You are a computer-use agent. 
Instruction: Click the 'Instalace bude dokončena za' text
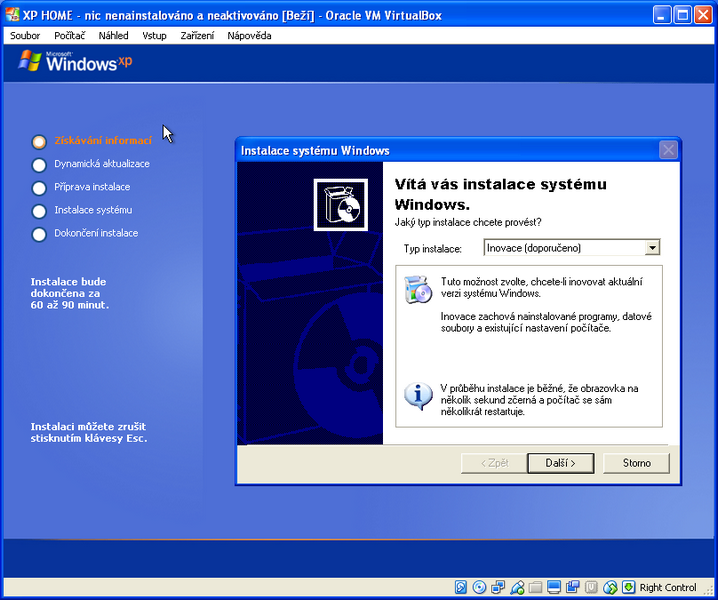point(68,288)
